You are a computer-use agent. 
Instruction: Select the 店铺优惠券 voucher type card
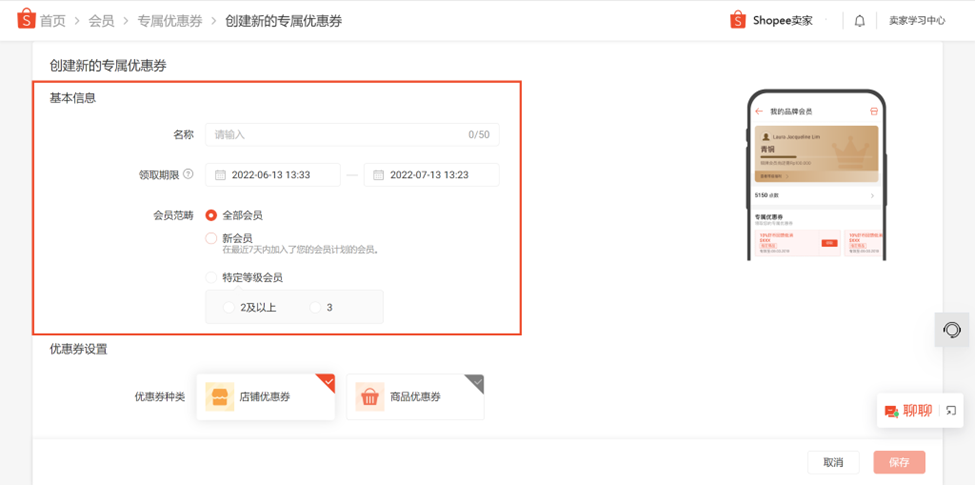(266, 397)
